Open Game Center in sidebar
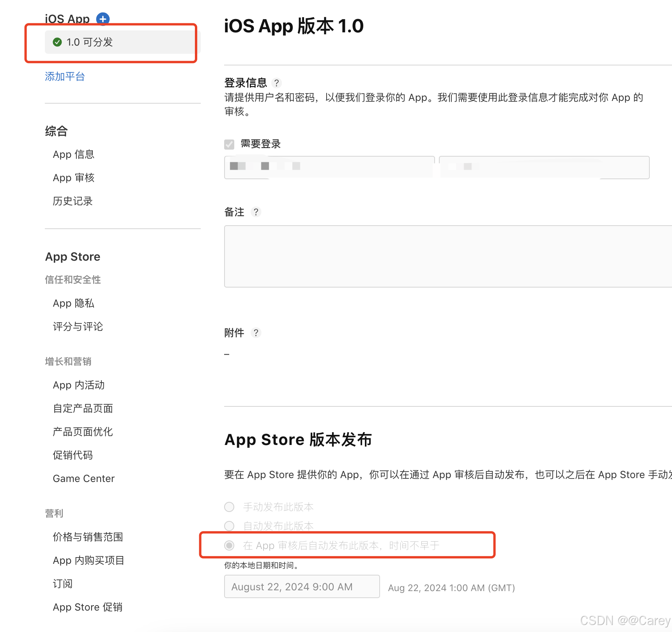 [84, 479]
